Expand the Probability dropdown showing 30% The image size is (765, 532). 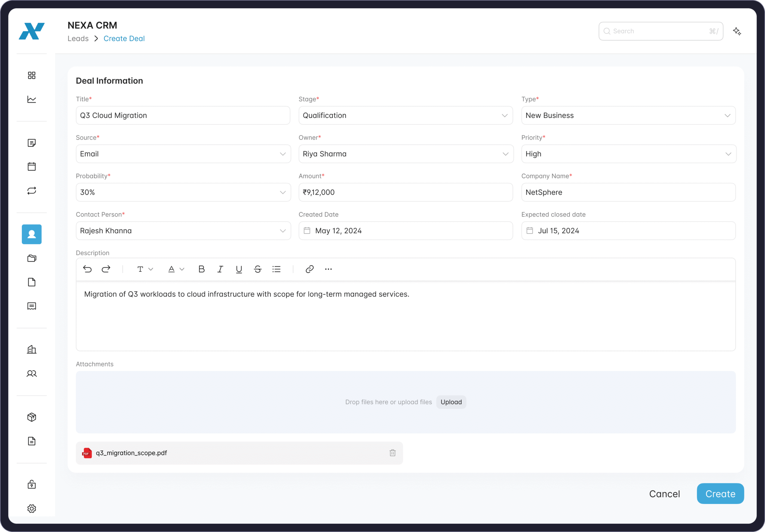click(x=183, y=192)
